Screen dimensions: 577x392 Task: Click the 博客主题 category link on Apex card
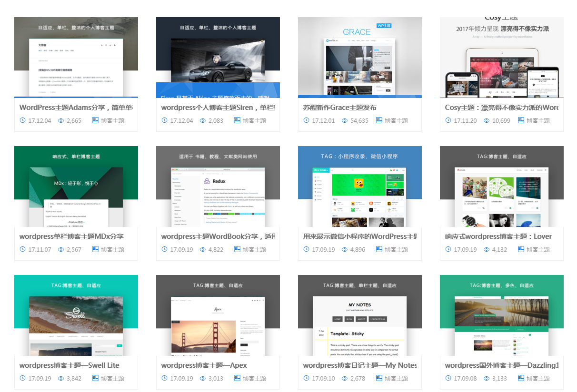click(254, 379)
